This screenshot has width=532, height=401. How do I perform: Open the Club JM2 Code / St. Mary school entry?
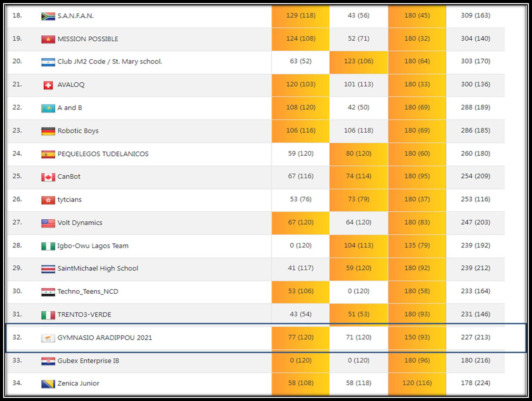click(x=110, y=61)
